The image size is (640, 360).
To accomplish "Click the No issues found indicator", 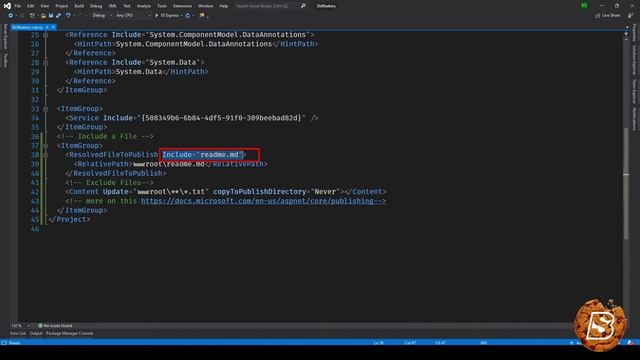I will tap(55, 326).
